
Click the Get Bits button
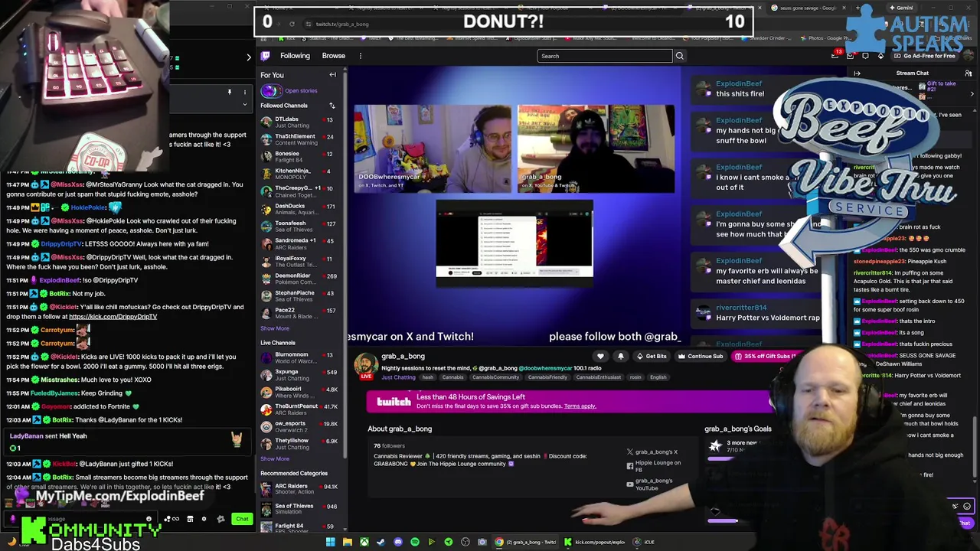tap(652, 357)
